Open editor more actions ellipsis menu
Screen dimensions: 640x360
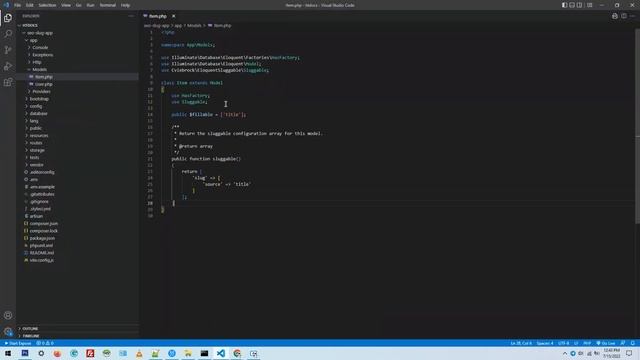[x=633, y=16]
